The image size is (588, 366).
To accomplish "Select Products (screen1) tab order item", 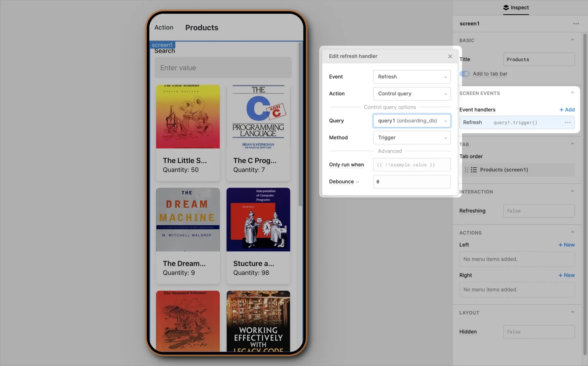I will (517, 170).
